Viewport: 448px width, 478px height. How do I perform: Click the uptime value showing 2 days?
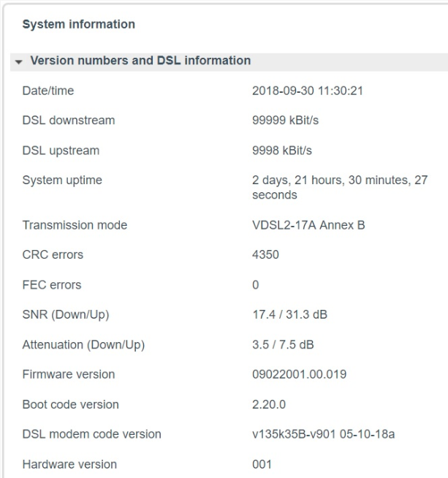pyautogui.click(x=340, y=187)
